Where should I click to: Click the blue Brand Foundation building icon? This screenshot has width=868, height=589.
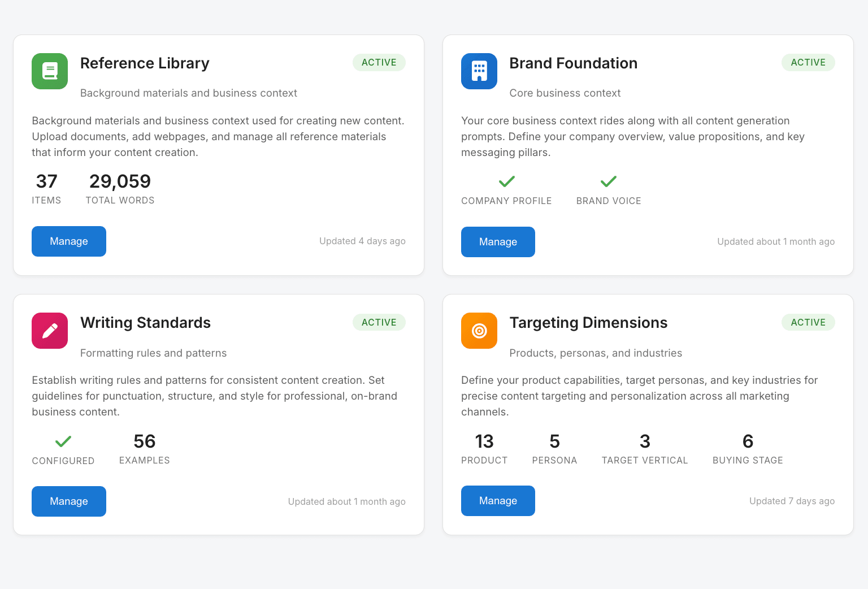(479, 71)
